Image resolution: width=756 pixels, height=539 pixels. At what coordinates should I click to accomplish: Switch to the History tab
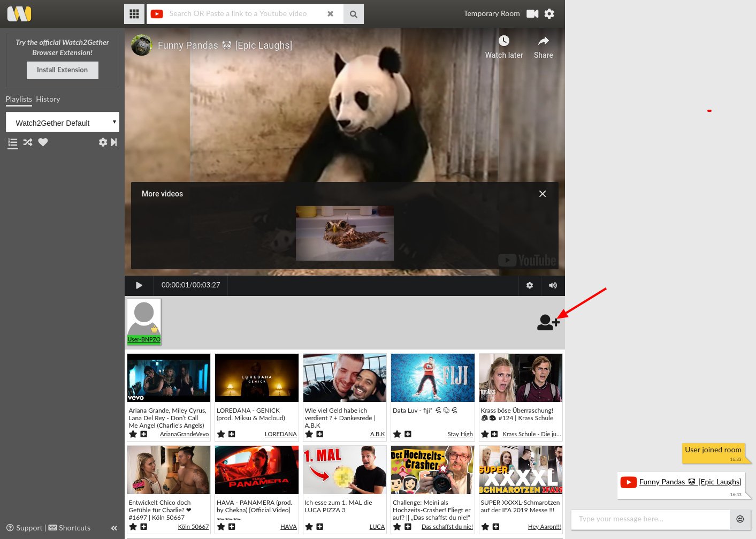(48, 99)
